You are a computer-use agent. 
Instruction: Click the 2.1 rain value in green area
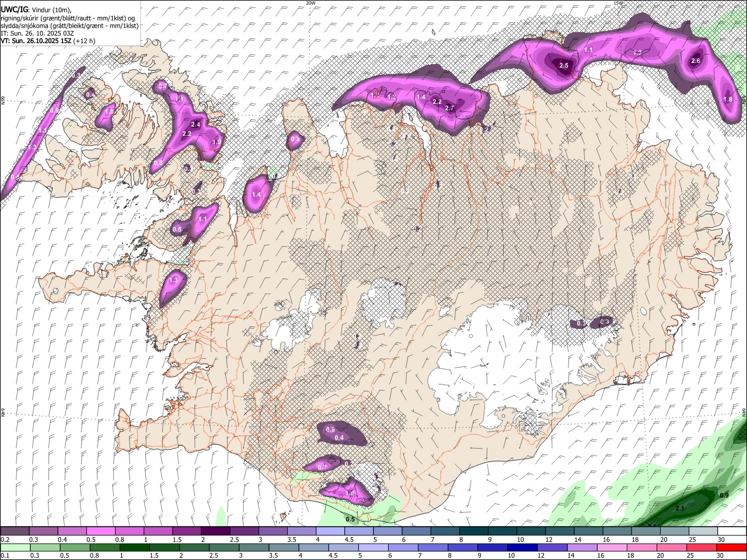[x=679, y=509]
